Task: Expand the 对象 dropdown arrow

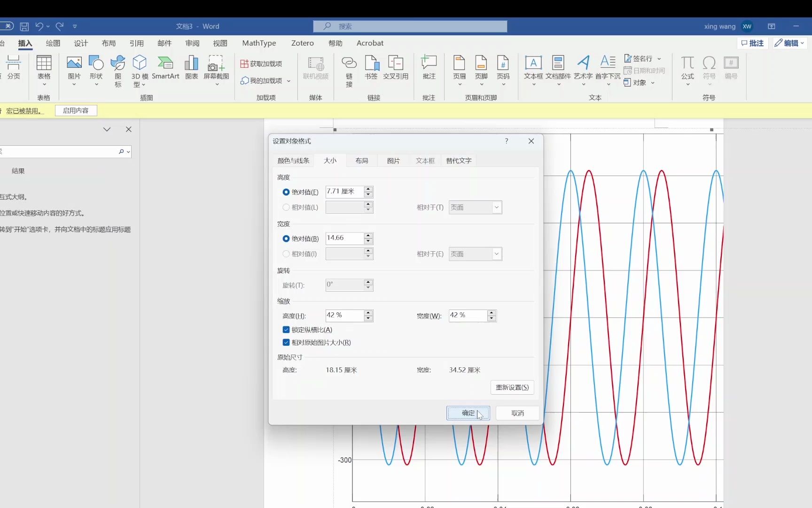Action: [653, 83]
